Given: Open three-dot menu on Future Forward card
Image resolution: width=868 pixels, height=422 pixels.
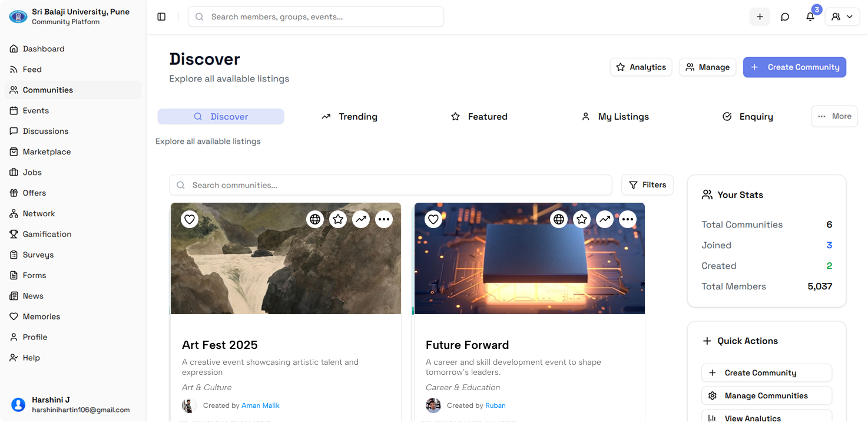Looking at the screenshot, I should [628, 220].
